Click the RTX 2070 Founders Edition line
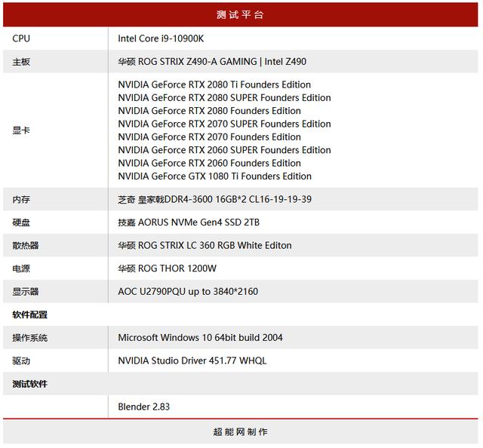Image resolution: width=483 pixels, height=448 pixels. 210,137
